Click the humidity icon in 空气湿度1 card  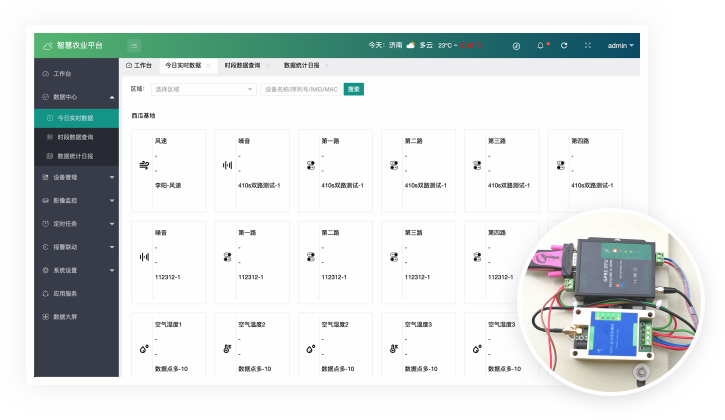pos(145,348)
